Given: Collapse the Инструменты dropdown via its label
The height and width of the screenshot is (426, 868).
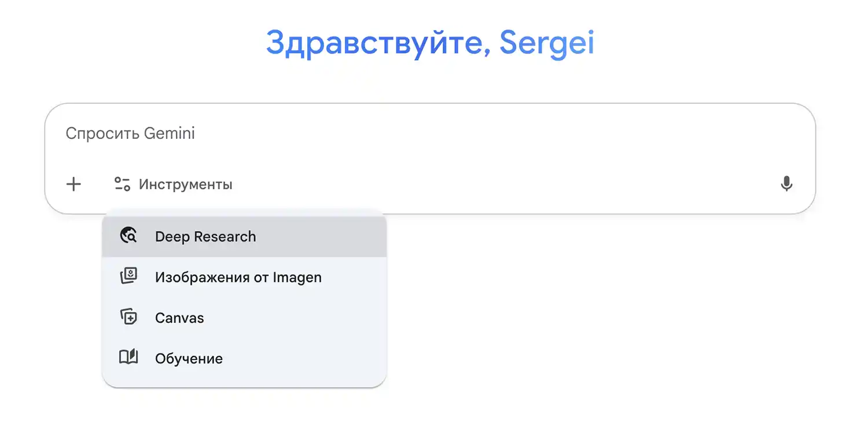Looking at the screenshot, I should click(x=185, y=185).
